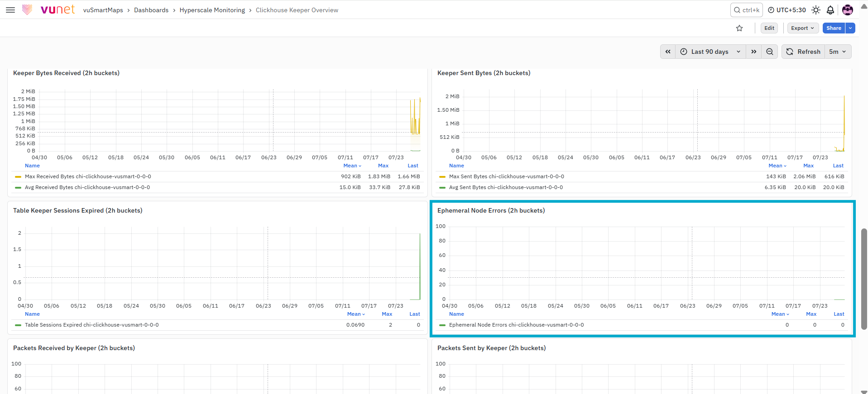
Task: Click the Share button
Action: click(834, 28)
